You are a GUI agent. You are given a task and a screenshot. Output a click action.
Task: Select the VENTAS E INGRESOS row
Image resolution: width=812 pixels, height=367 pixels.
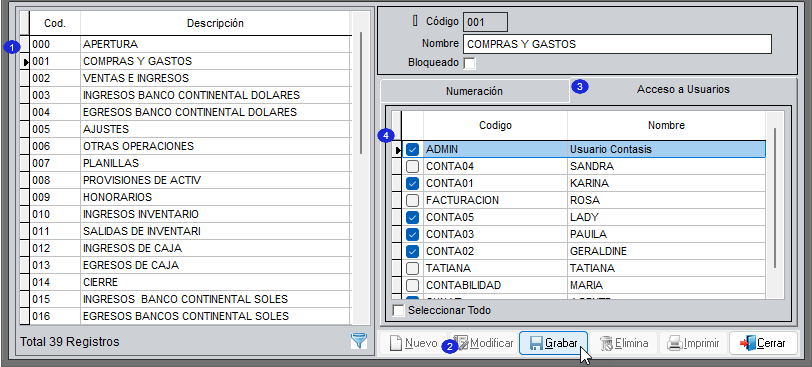(190, 78)
